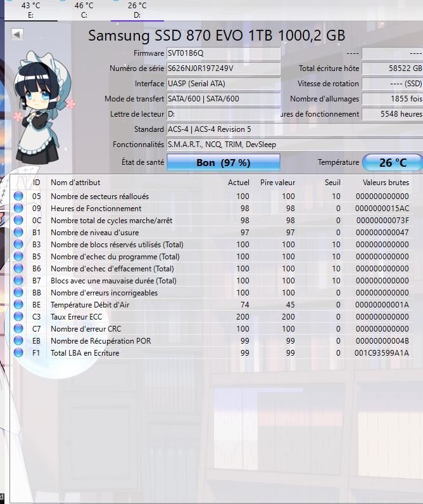Click the previous disk arrow button
The height and width of the screenshot is (504, 423).
[17, 34]
